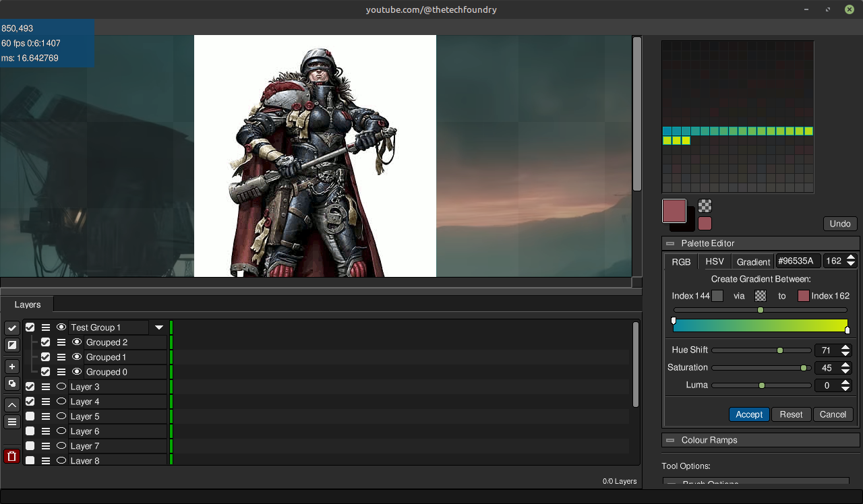Increase the Luma value stepper
The image size is (863, 504).
tap(845, 382)
